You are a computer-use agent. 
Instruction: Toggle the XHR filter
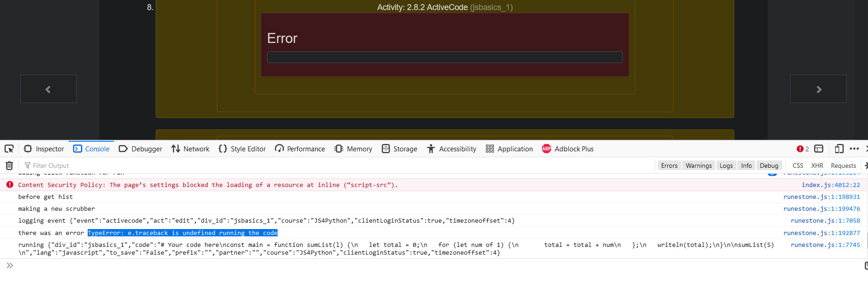pyautogui.click(x=817, y=166)
